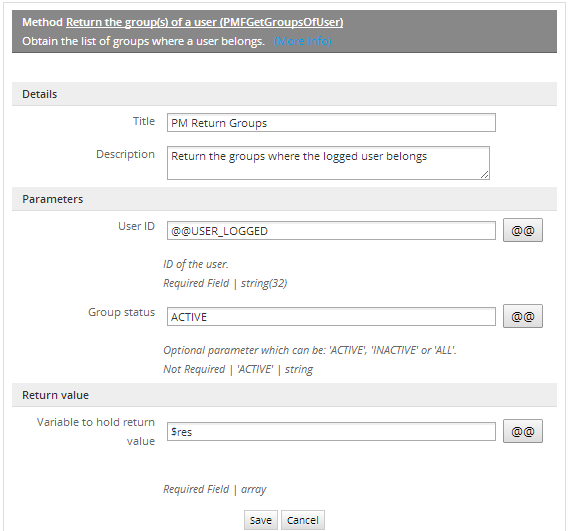The height and width of the screenshot is (531, 568).
Task: Focus the Title field with PM Return Groups
Action: point(331,123)
